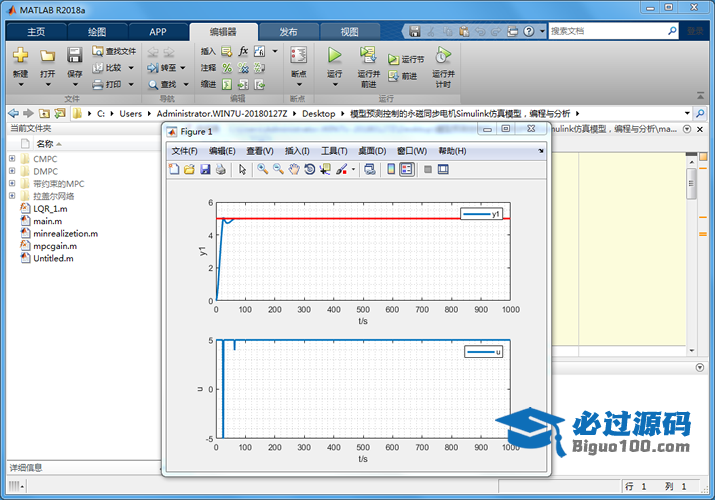This screenshot has width=715, height=500.
Task: Switch to the 发布 (Publish) tab
Action: click(x=288, y=32)
